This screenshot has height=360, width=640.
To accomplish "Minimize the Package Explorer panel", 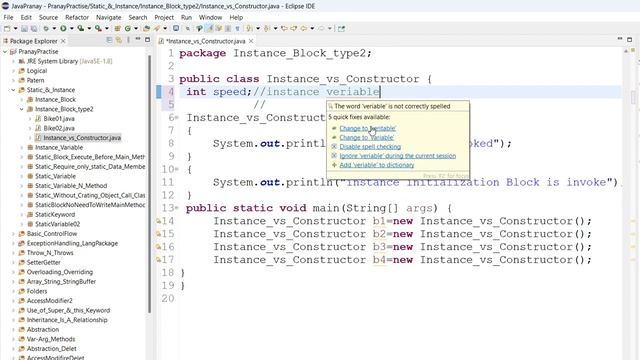I will click(x=138, y=40).
